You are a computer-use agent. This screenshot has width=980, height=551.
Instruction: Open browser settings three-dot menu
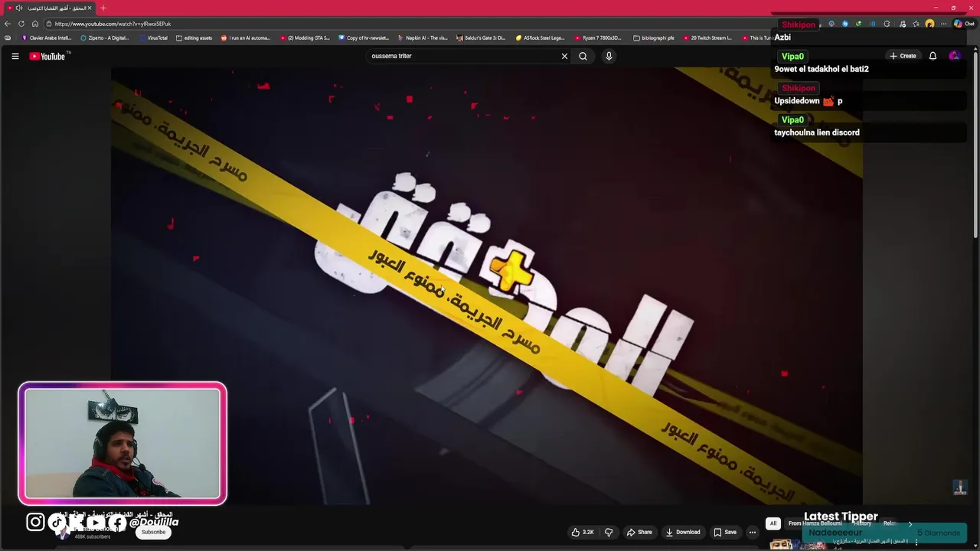(x=943, y=24)
